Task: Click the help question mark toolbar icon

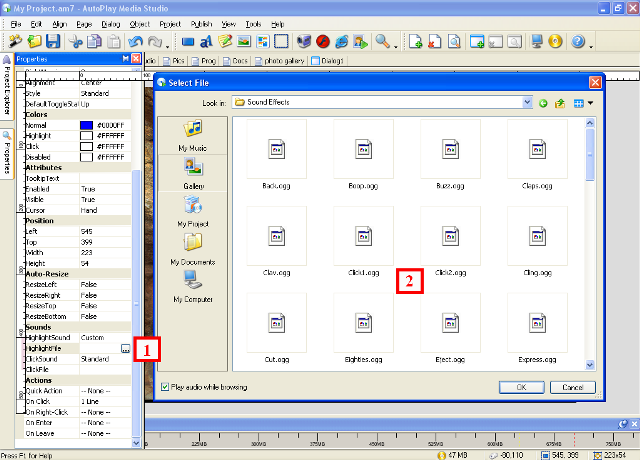Action: click(x=578, y=42)
